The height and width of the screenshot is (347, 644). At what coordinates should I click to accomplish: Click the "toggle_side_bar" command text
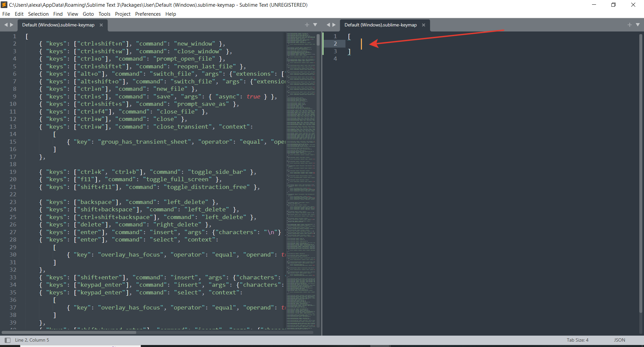point(217,172)
